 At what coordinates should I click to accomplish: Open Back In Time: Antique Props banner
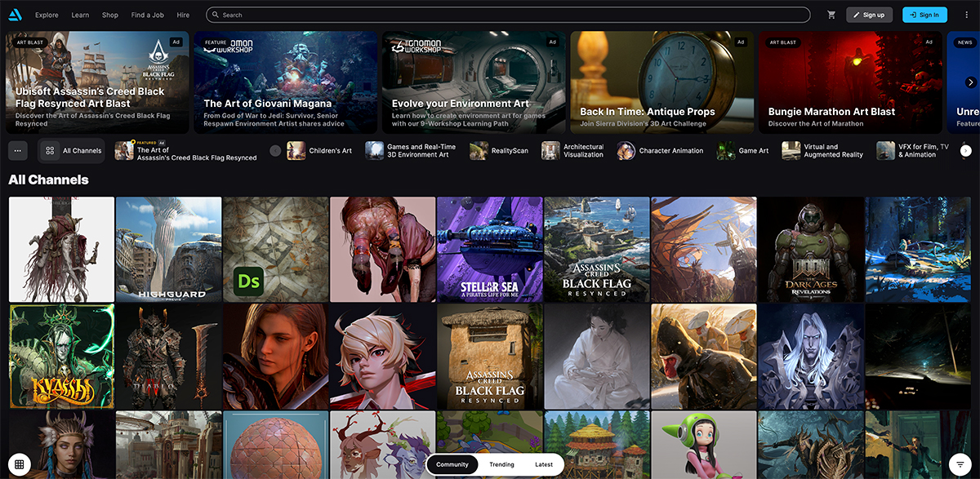661,82
